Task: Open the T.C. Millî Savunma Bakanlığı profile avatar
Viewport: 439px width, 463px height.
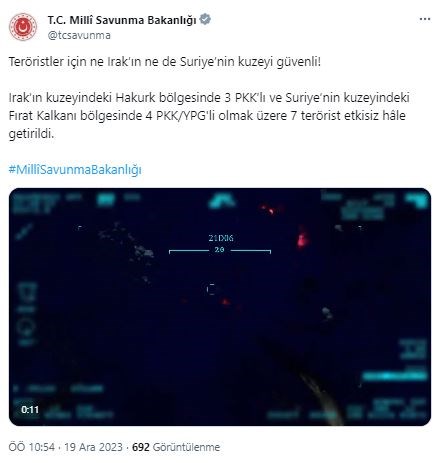Action: click(23, 27)
